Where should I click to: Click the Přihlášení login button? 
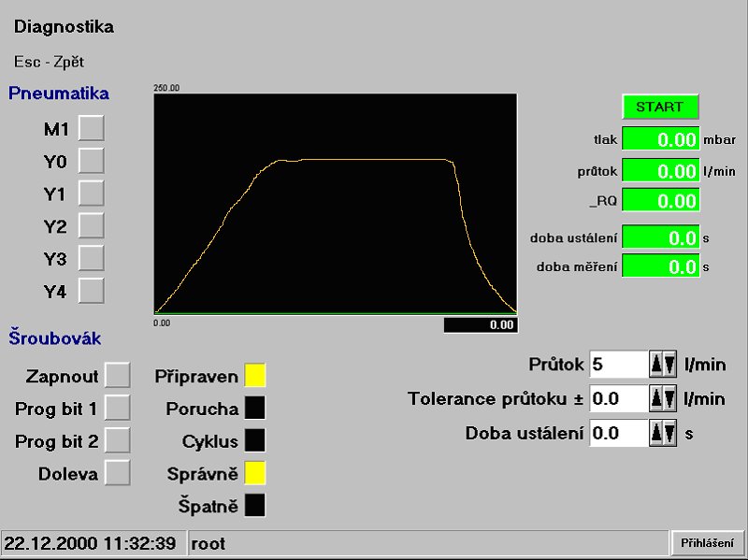708,543
